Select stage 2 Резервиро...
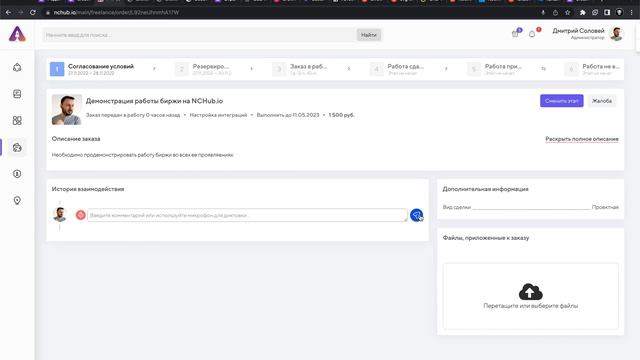 pos(203,69)
